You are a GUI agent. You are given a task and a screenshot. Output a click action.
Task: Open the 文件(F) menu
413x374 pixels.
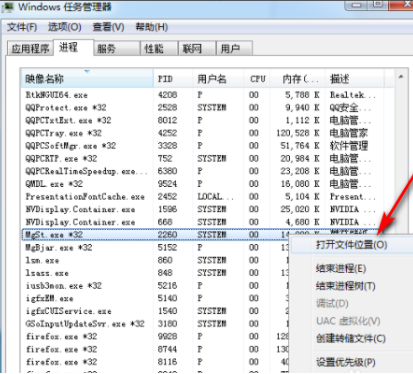(x=22, y=27)
